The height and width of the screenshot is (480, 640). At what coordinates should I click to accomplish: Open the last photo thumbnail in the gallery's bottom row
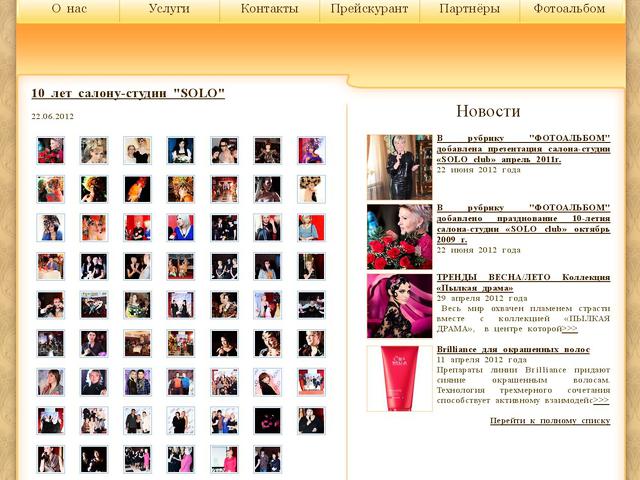[x=267, y=459]
